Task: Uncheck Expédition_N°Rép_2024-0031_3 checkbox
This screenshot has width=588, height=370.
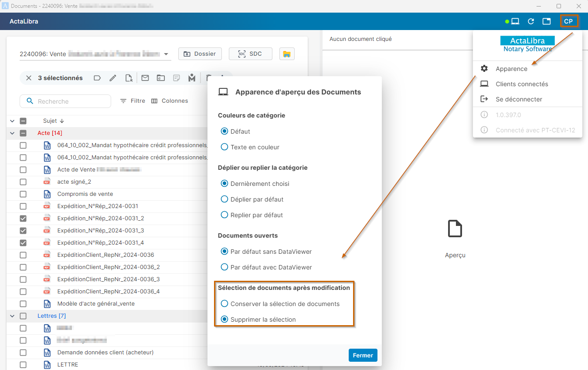Action: (x=23, y=230)
